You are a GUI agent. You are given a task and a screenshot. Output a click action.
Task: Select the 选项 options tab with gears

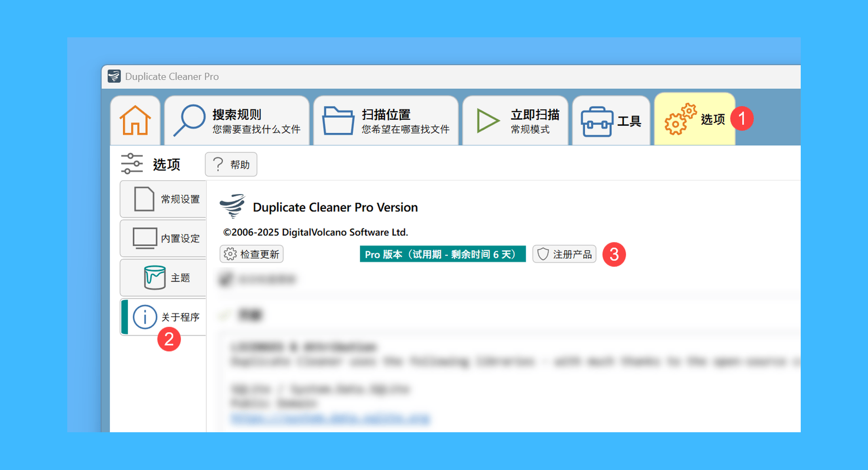click(x=694, y=119)
